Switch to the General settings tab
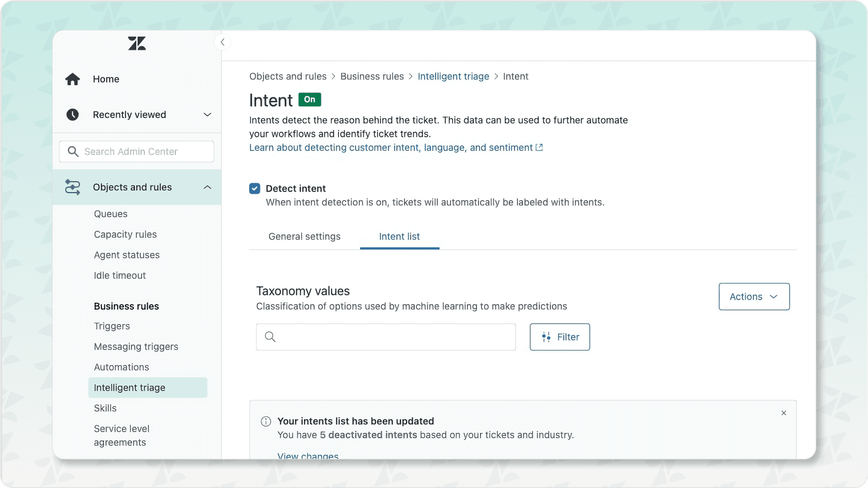868x488 pixels. point(304,237)
